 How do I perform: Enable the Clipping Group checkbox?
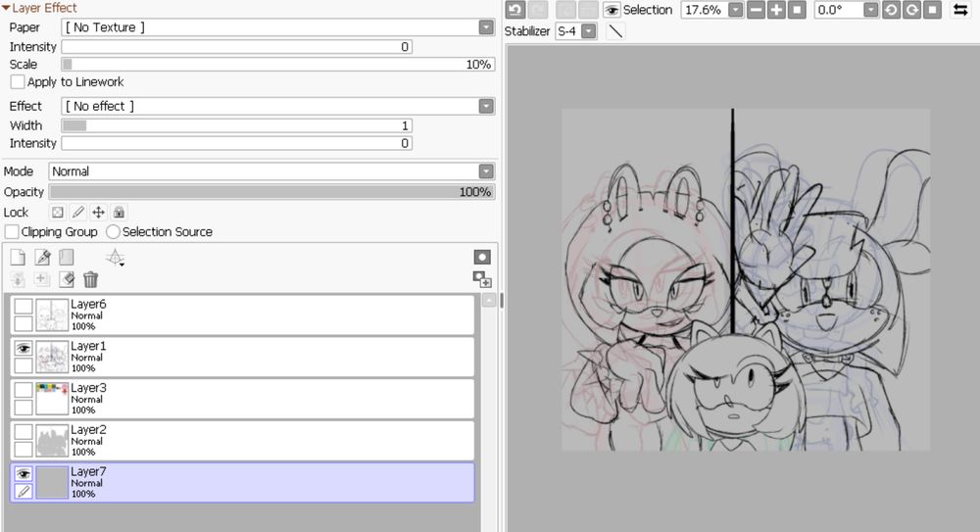click(11, 232)
